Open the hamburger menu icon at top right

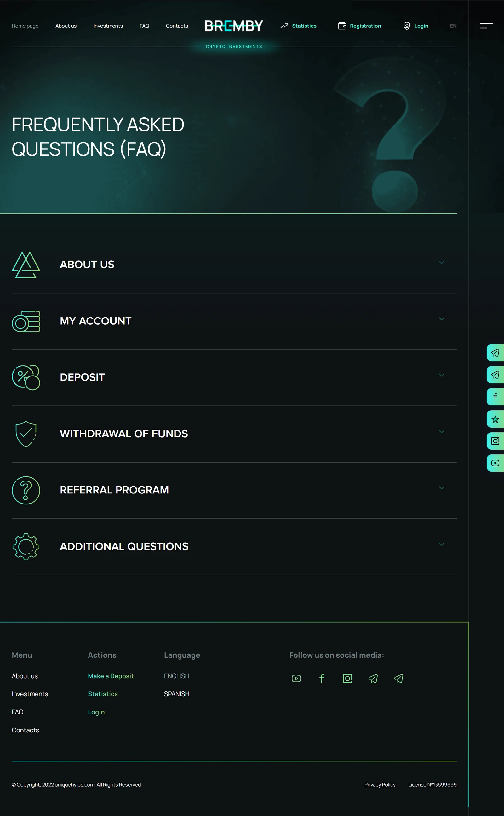(486, 26)
